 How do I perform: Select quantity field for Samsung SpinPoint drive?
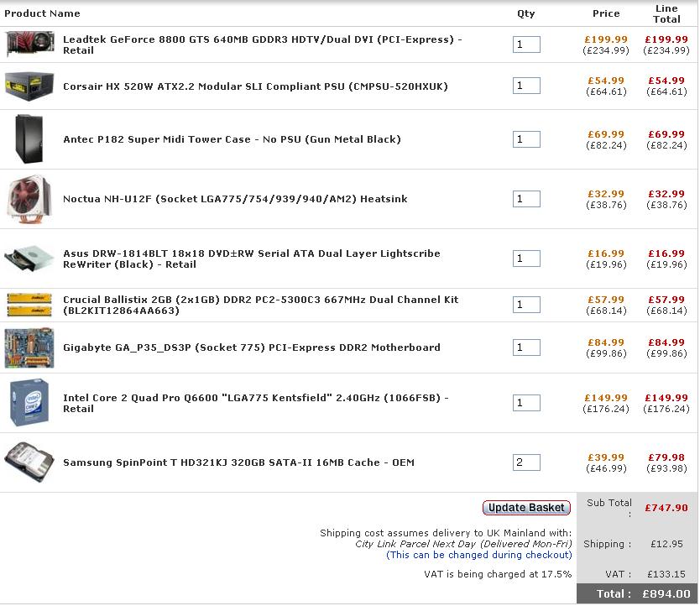526,462
